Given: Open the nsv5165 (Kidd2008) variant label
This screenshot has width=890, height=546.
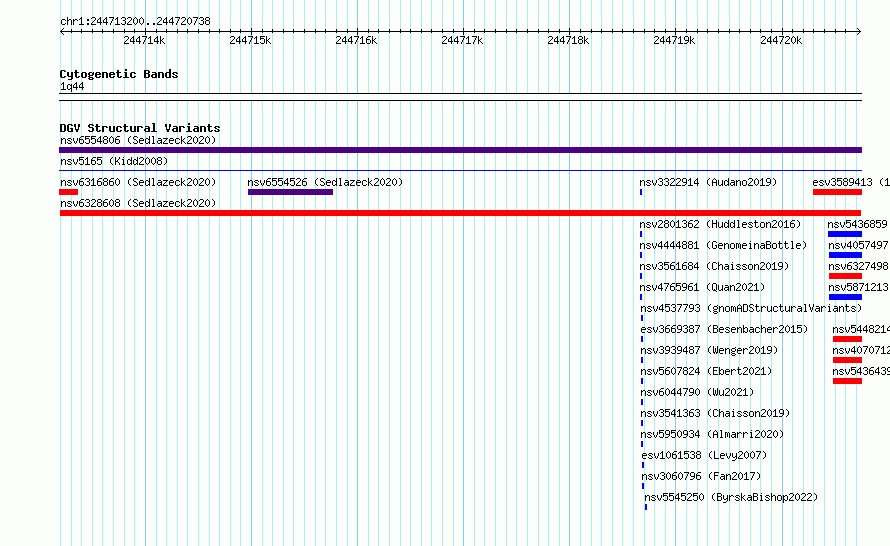Looking at the screenshot, I should 114,161.
